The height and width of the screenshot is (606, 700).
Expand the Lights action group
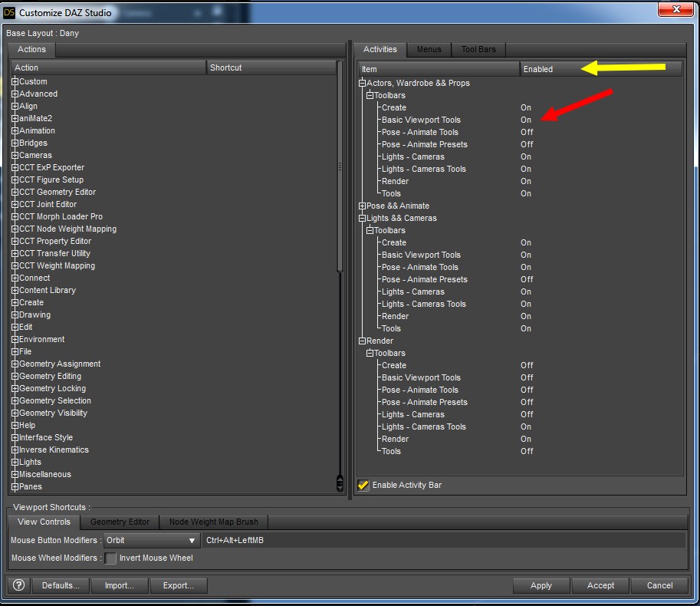click(15, 463)
